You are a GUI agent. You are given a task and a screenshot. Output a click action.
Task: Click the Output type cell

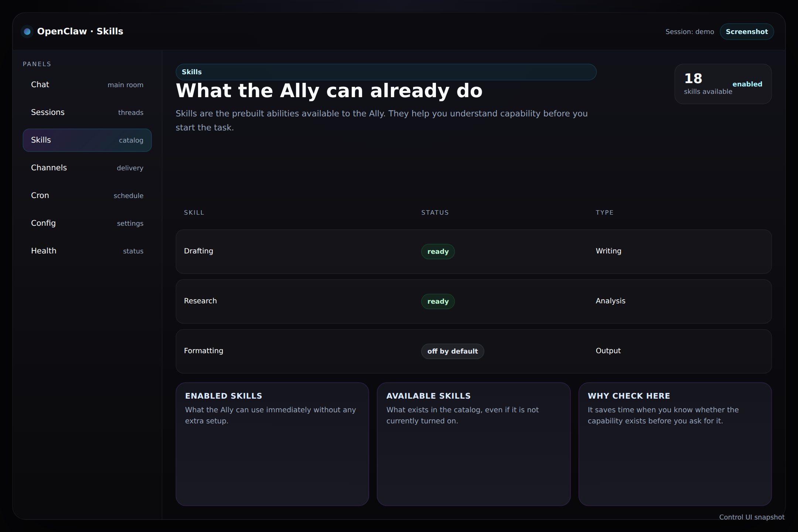(608, 351)
